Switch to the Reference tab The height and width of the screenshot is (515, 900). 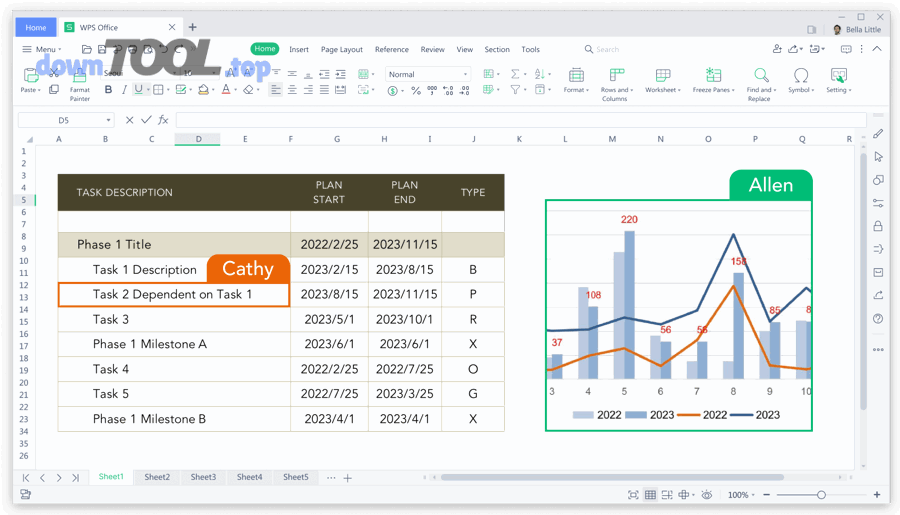pyautogui.click(x=391, y=49)
